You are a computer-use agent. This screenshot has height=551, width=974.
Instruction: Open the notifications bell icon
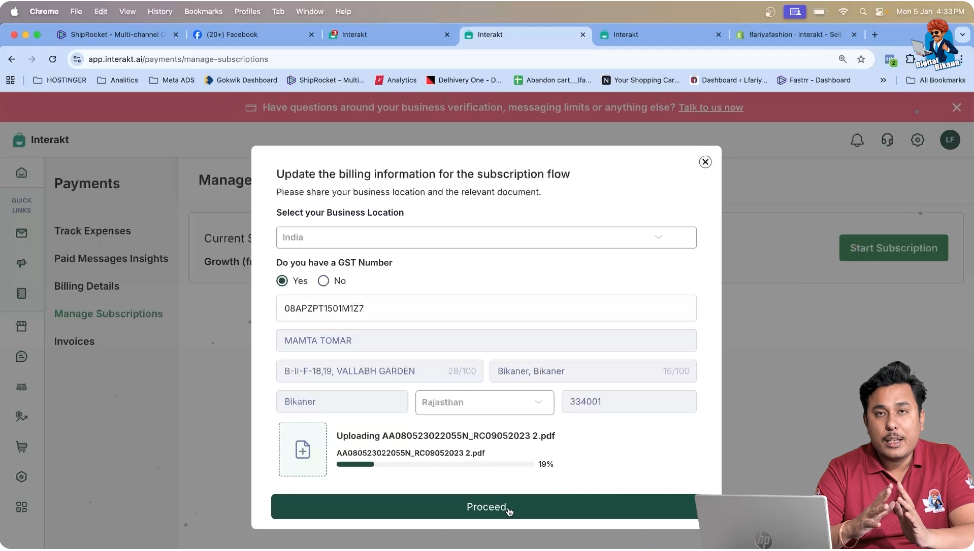(x=857, y=140)
